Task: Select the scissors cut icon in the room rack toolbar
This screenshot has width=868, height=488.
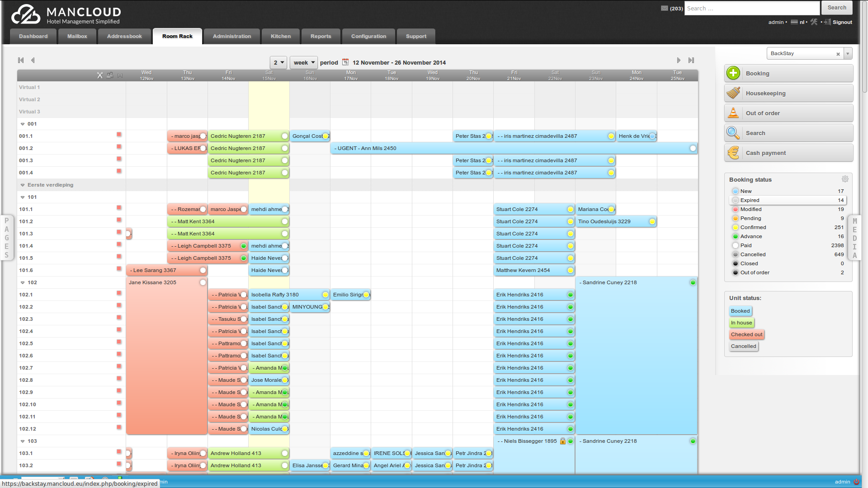Action: click(100, 75)
